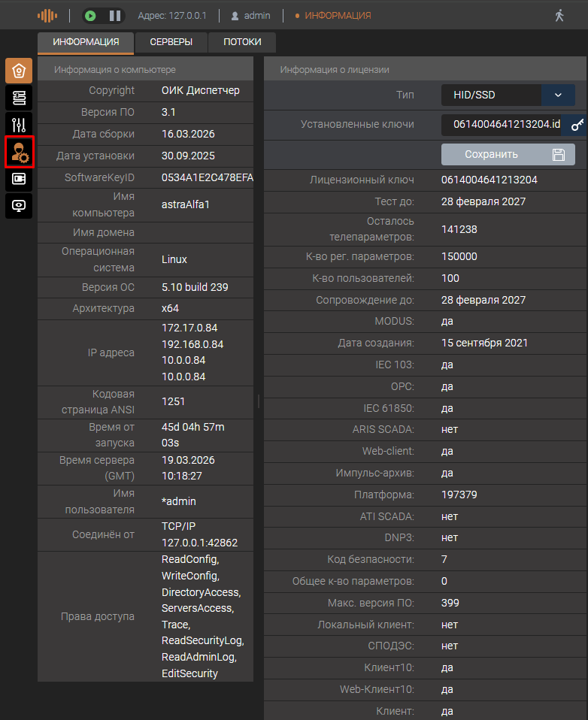Click the home info sidebar icon
The image size is (588, 720).
click(x=19, y=71)
